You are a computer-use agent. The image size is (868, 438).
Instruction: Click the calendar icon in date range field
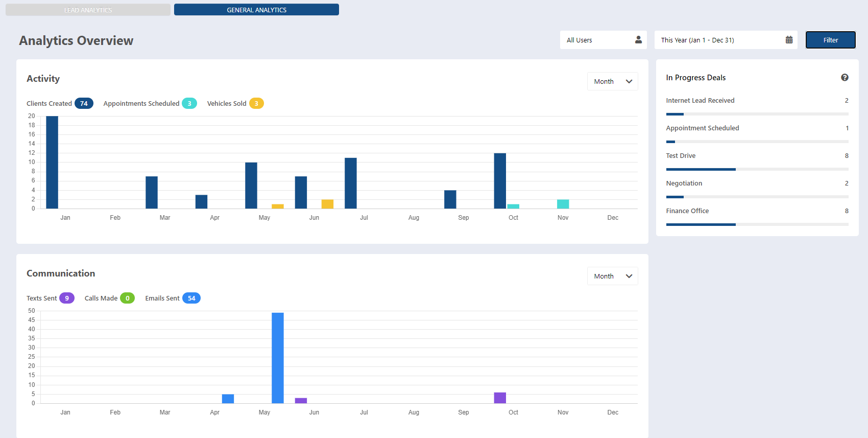tap(789, 40)
